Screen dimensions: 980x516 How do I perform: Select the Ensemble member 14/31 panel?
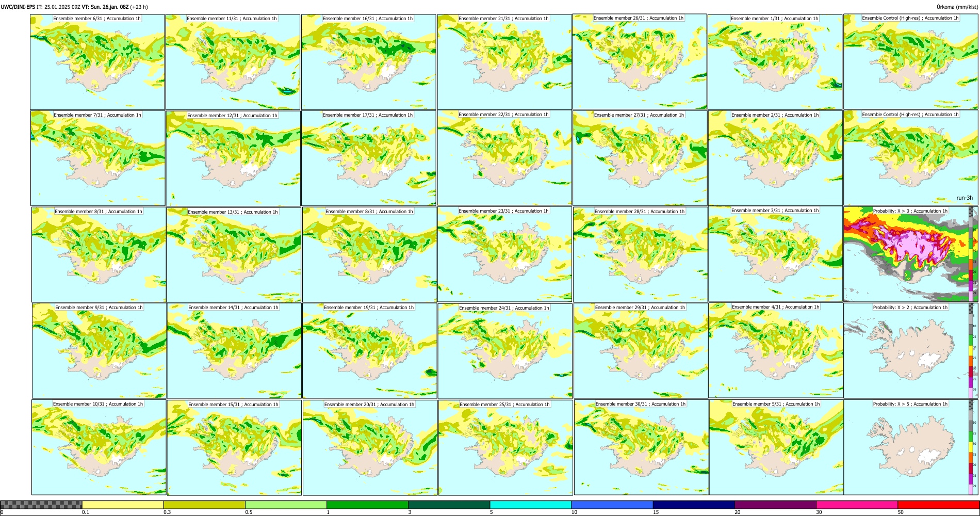pyautogui.click(x=234, y=350)
